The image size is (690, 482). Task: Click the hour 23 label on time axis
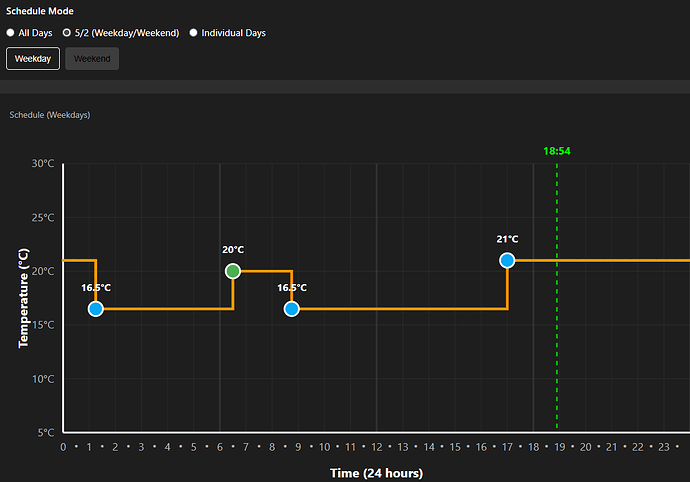664,447
